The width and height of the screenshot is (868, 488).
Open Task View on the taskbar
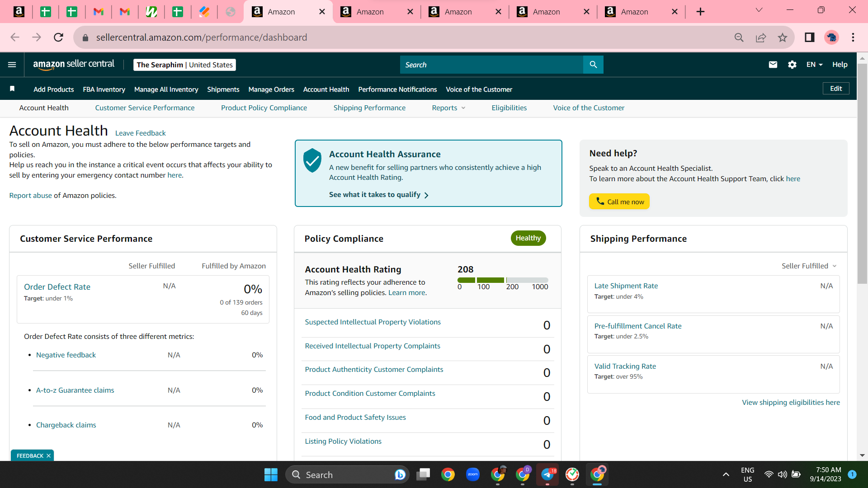point(423,474)
